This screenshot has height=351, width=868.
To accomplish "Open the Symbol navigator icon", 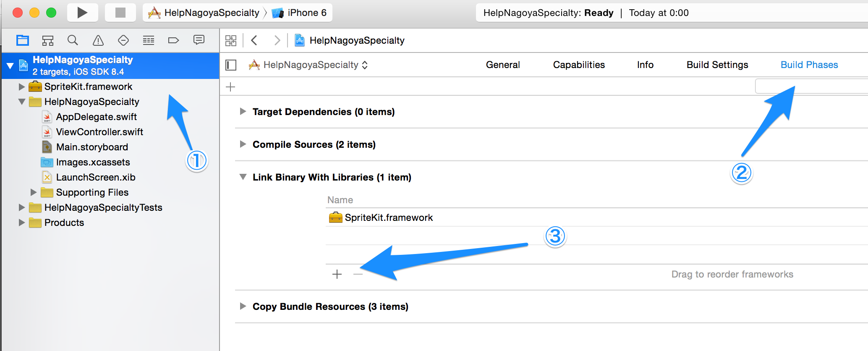I will (x=48, y=40).
